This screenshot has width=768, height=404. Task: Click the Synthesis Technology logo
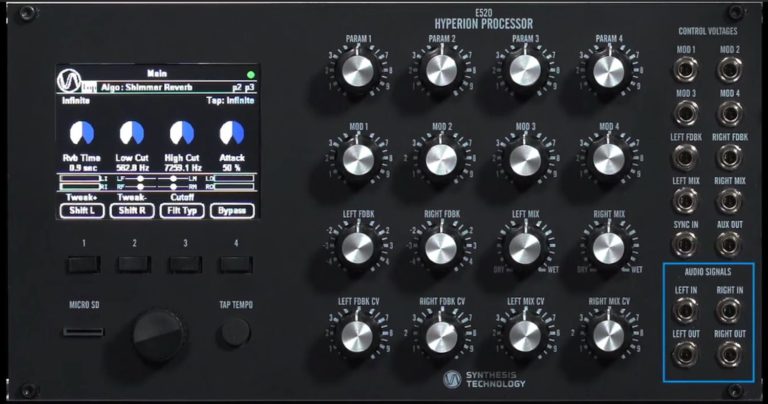(484, 379)
